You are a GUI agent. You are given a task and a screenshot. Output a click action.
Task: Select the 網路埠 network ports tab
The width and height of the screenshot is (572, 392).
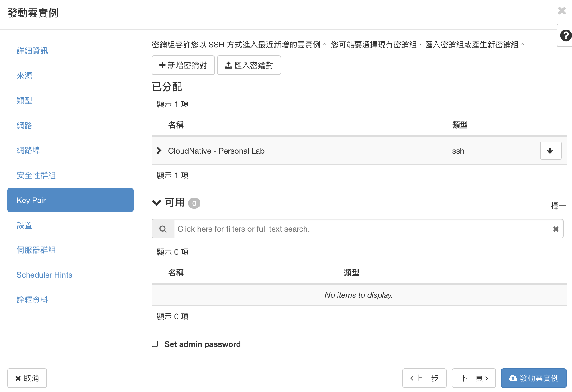coord(28,150)
